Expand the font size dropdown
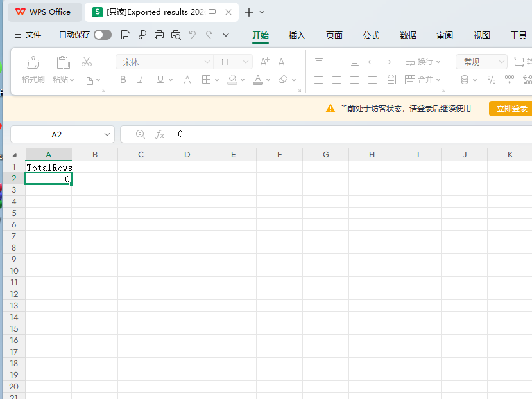 pyautogui.click(x=246, y=62)
